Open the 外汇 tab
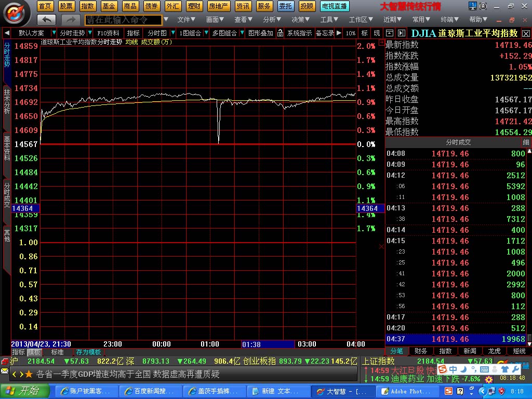 pos(172,6)
